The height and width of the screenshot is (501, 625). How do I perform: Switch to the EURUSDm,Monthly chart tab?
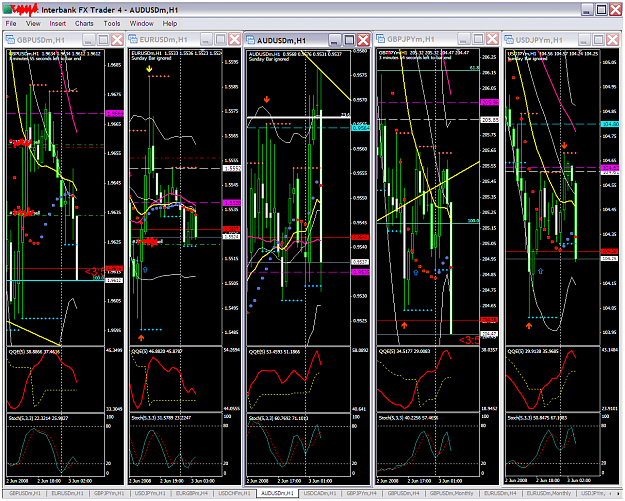click(x=548, y=493)
